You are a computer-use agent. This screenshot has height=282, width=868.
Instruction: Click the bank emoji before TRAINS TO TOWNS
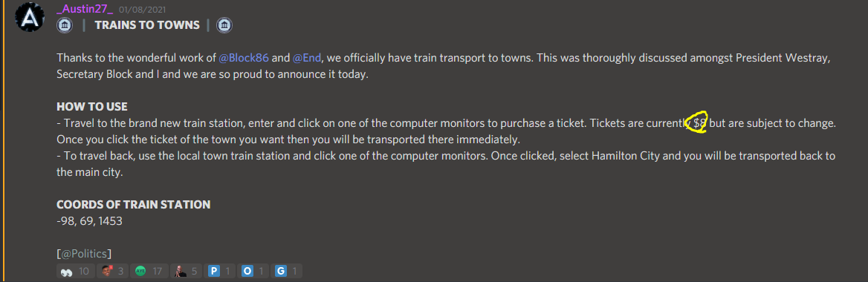click(64, 25)
